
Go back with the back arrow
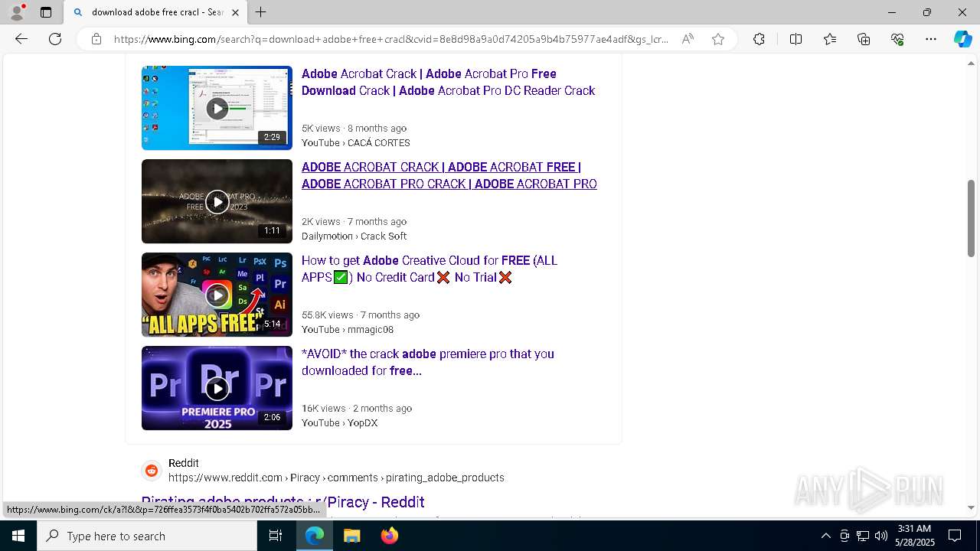click(x=21, y=39)
